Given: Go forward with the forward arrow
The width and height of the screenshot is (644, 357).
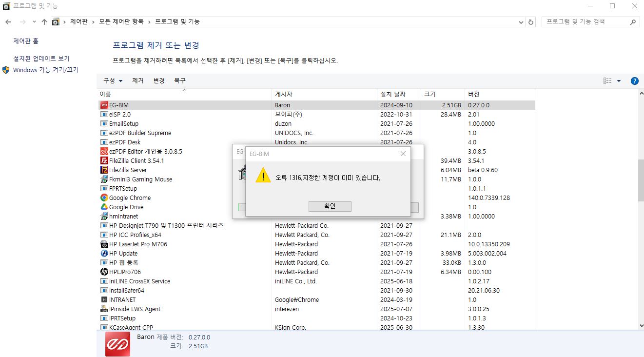Looking at the screenshot, I should pyautogui.click(x=22, y=22).
